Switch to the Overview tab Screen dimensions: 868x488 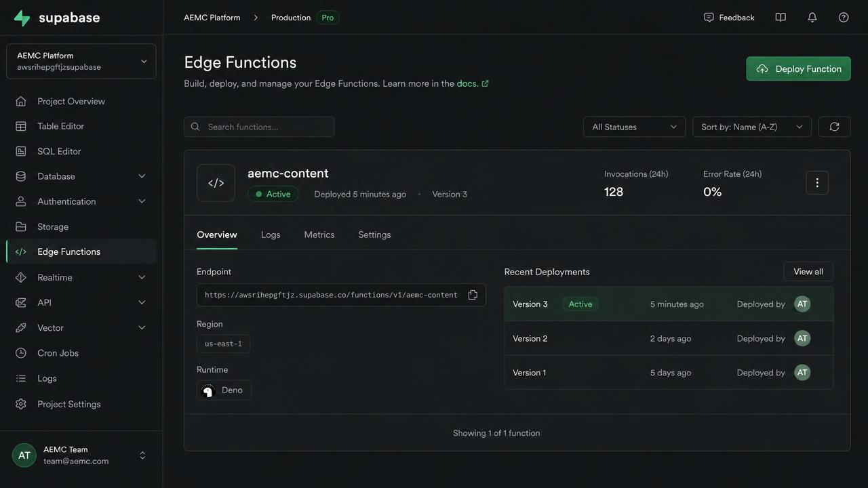pos(217,235)
